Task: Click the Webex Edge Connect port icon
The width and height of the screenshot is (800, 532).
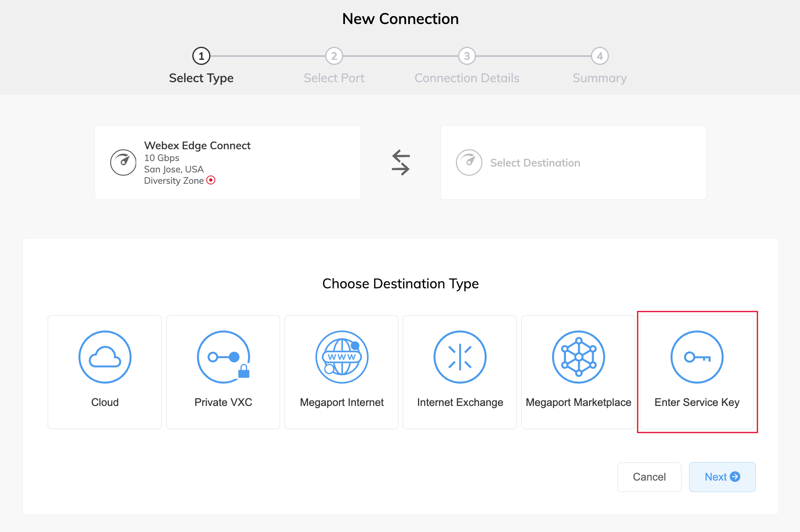Action: pos(123,162)
